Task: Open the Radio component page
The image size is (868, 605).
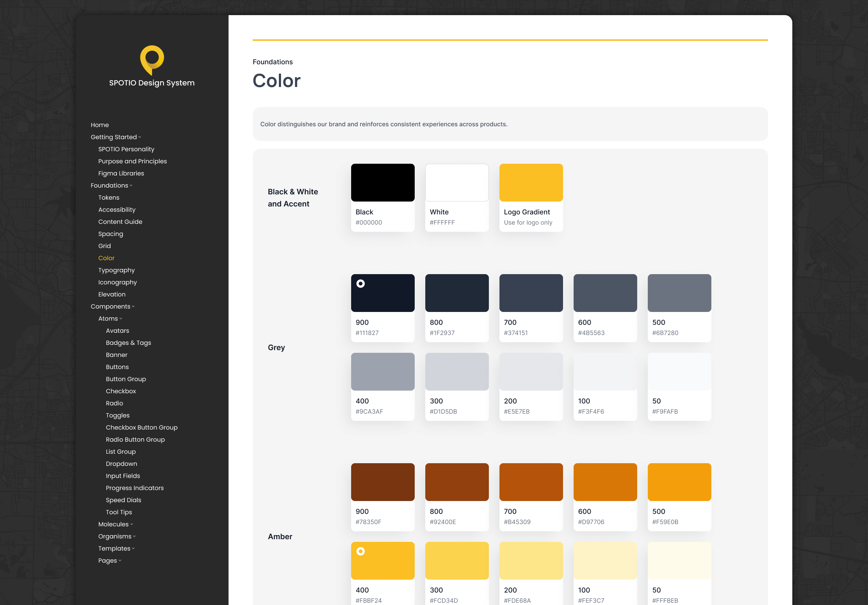Action: coord(115,403)
